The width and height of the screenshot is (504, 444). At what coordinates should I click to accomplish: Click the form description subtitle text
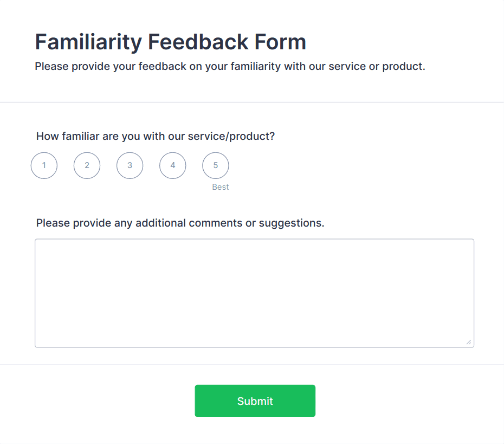(230, 67)
